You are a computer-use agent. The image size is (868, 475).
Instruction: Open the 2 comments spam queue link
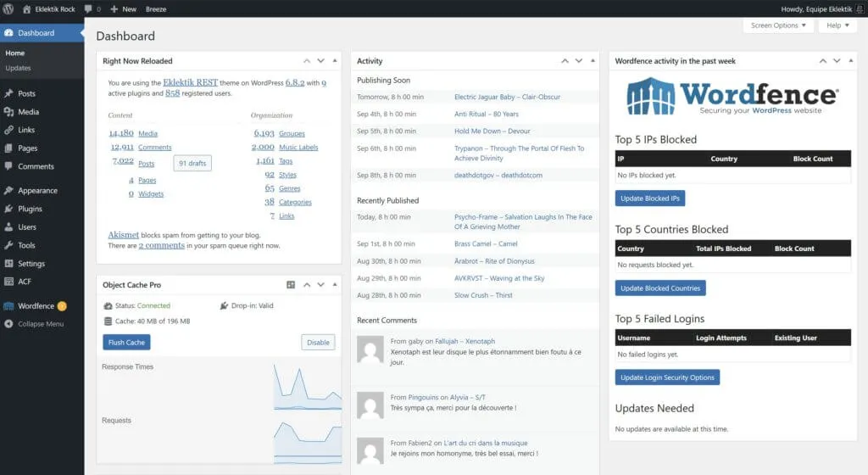click(x=162, y=245)
